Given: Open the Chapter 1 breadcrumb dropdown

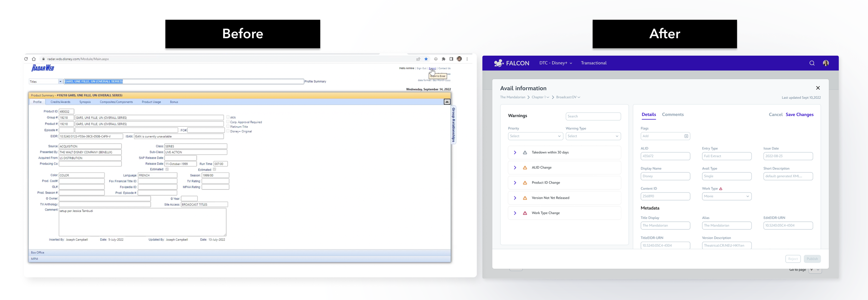Looking at the screenshot, I should click(x=540, y=97).
